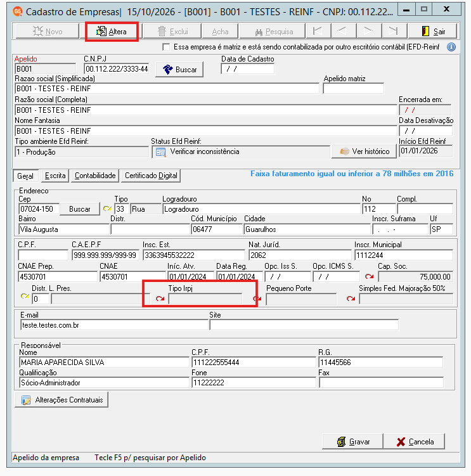Click the Data de Cadastro field
Viewport: 471px width, 476px height.
coord(247,69)
